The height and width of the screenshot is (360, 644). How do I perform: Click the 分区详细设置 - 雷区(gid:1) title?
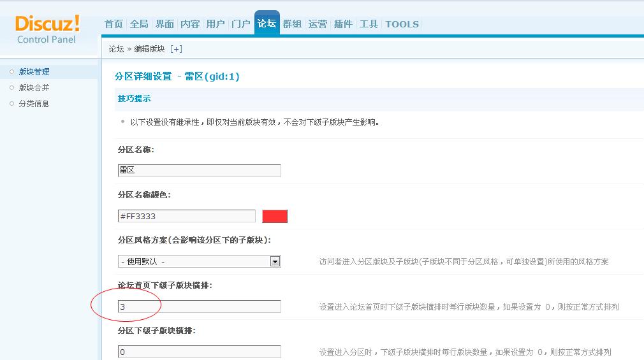click(177, 76)
